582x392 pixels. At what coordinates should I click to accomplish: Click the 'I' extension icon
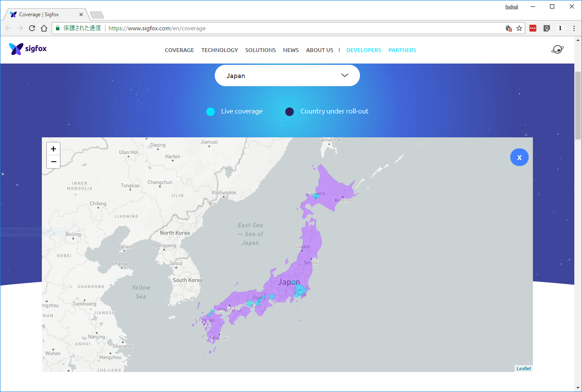(560, 28)
